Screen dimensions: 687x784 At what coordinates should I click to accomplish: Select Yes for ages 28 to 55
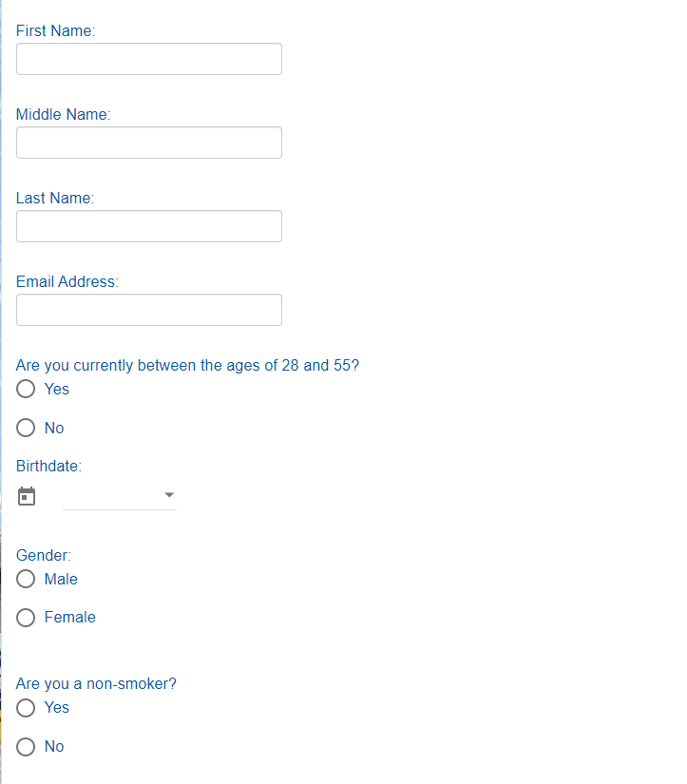point(26,389)
